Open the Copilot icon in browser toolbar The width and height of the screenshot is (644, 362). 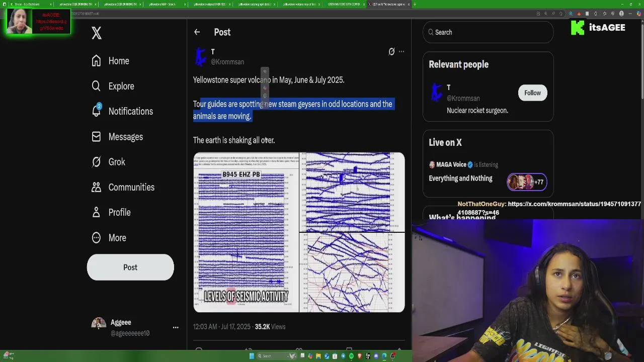coord(639,14)
